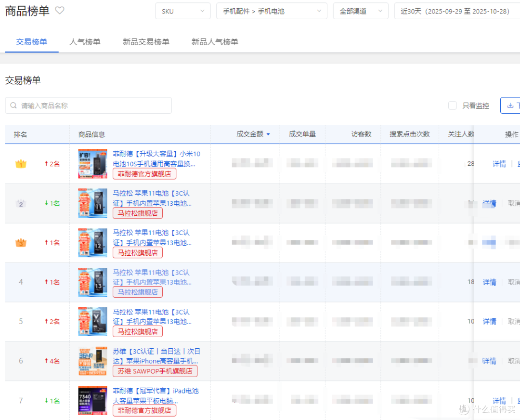Click 菲耐德官方旗舰店 tag in rank 7 row
Viewport: 520px width, 420px height.
tap(144, 411)
